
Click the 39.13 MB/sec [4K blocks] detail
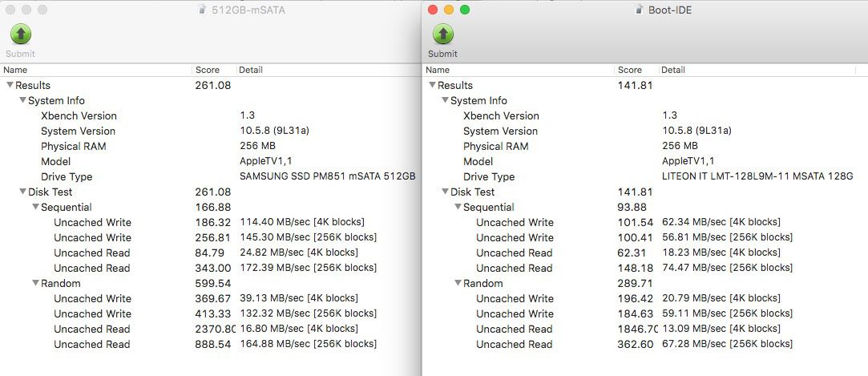(x=299, y=298)
